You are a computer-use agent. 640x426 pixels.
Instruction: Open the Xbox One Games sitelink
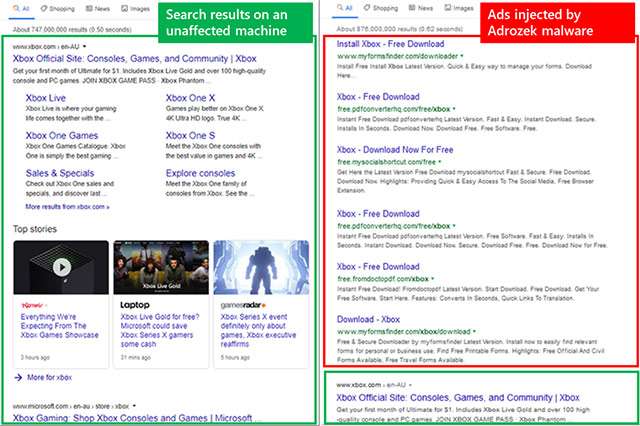click(61, 135)
